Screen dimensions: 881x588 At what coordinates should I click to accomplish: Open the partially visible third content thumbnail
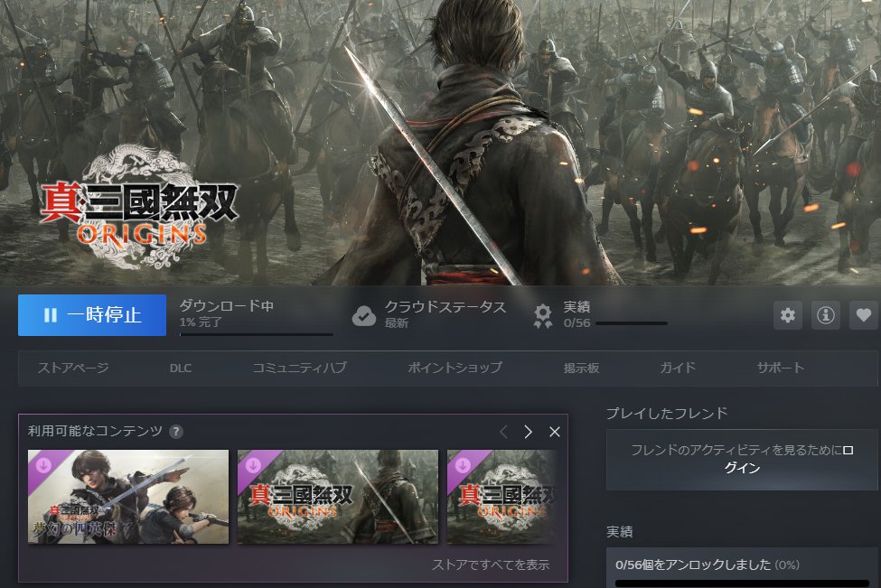coord(502,497)
